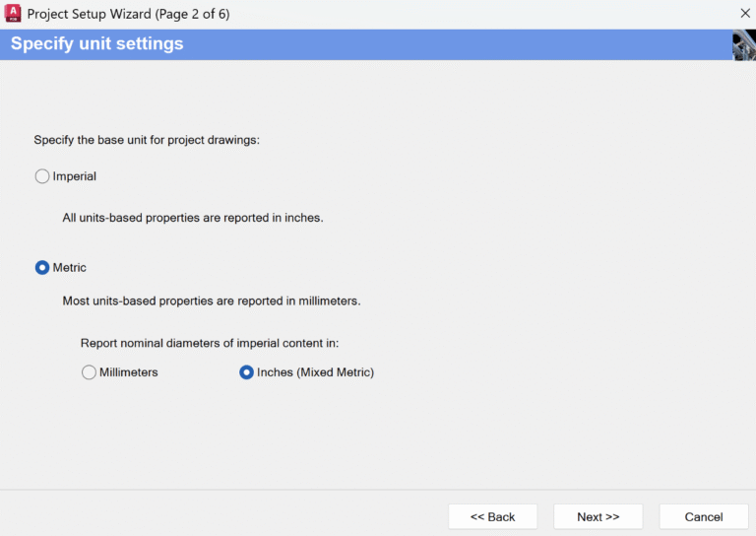This screenshot has width=756, height=536.
Task: Select the Imperial radio button circle
Action: (42, 176)
